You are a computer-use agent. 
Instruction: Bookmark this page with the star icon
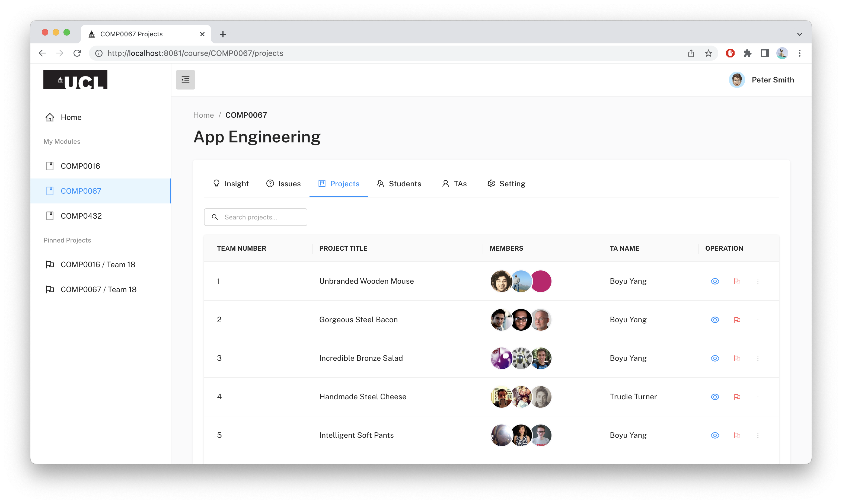pyautogui.click(x=708, y=53)
